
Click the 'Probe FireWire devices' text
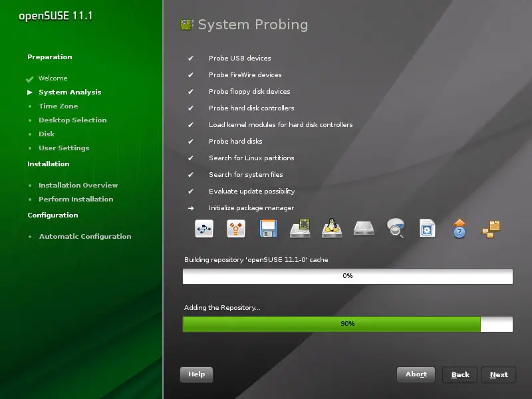(x=245, y=75)
